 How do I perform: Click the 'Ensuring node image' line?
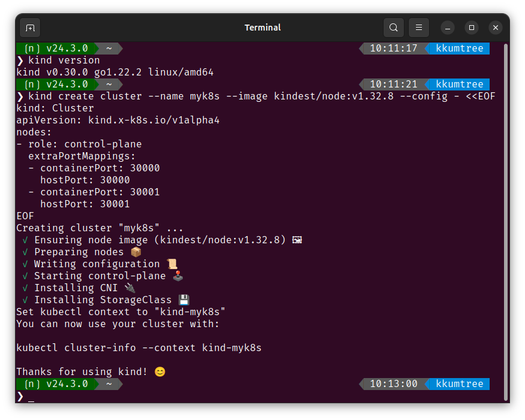[x=162, y=240]
